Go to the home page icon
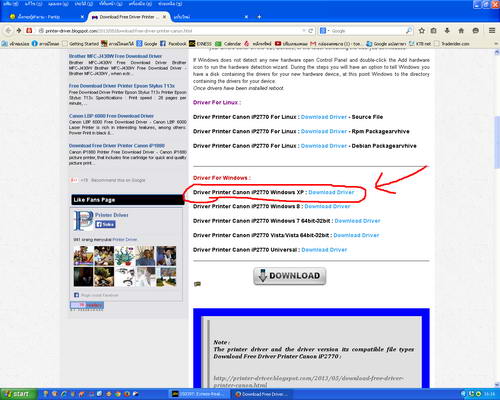 pos(461,31)
